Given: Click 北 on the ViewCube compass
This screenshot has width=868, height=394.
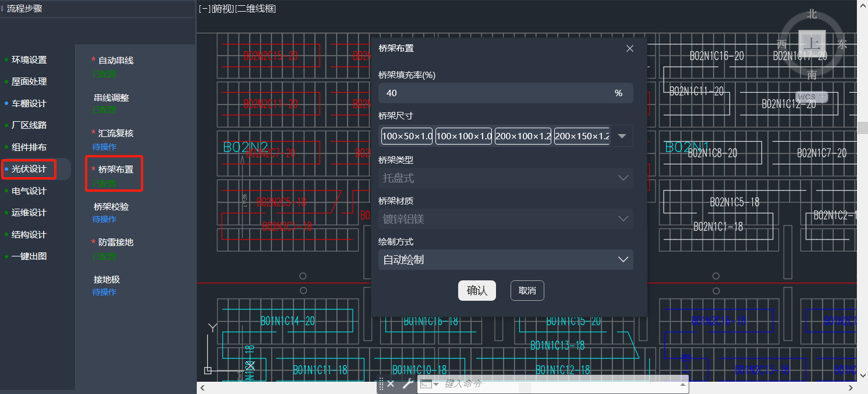Looking at the screenshot, I should 812,15.
